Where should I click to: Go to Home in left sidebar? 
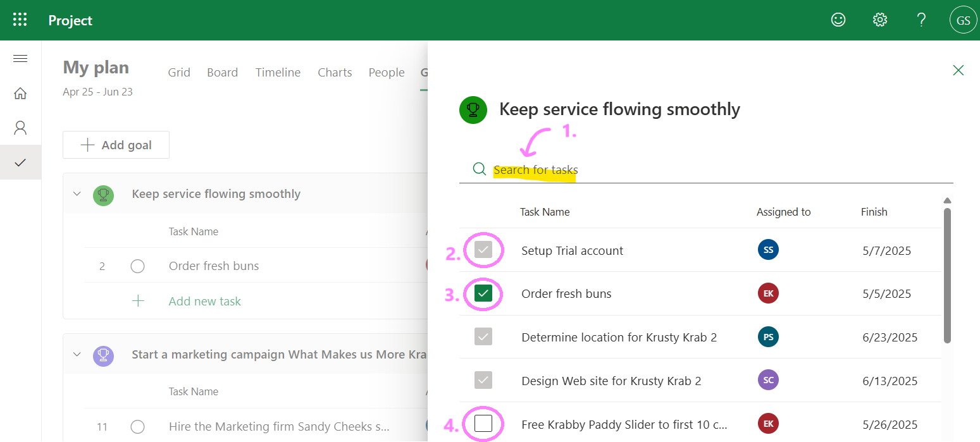pos(20,94)
